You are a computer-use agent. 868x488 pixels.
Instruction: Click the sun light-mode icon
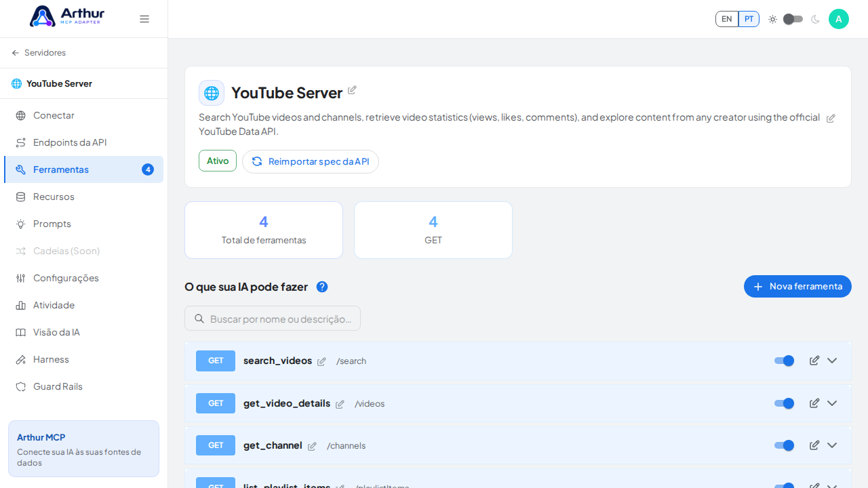point(772,19)
